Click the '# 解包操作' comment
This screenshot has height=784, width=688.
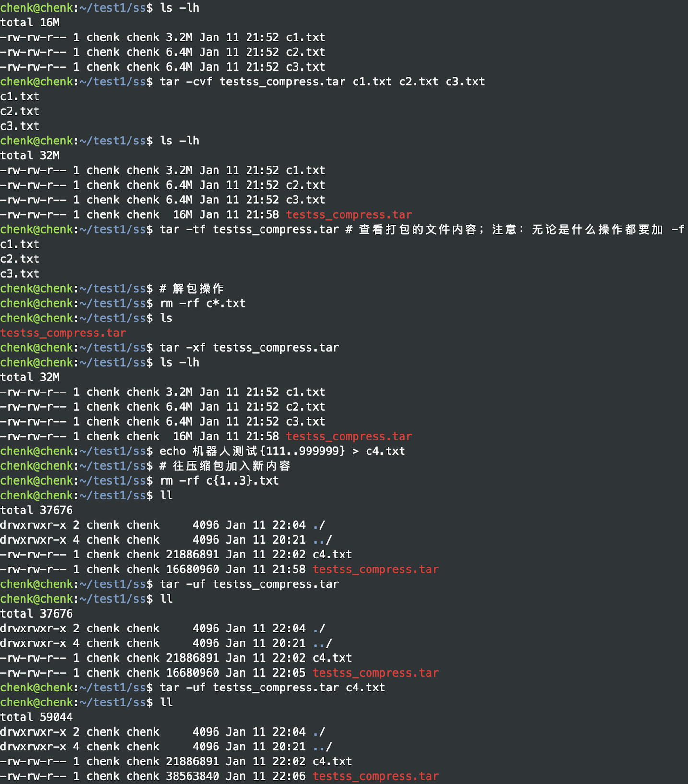point(192,288)
